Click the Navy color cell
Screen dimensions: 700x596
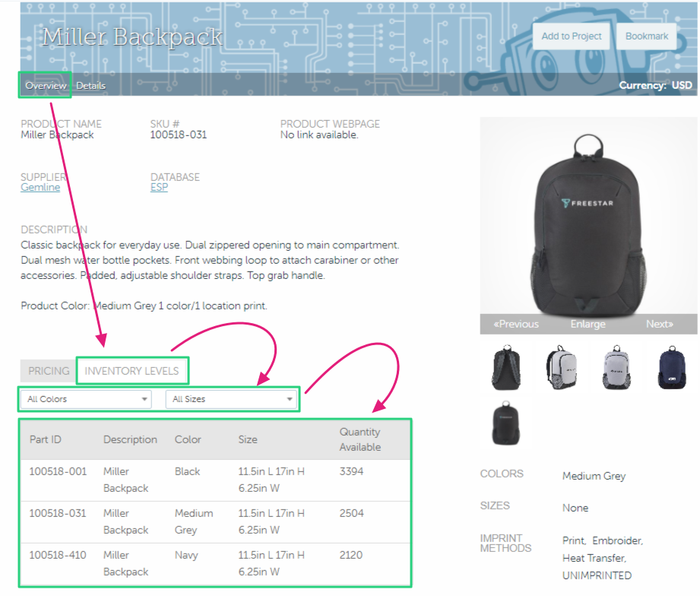pyautogui.click(x=186, y=556)
